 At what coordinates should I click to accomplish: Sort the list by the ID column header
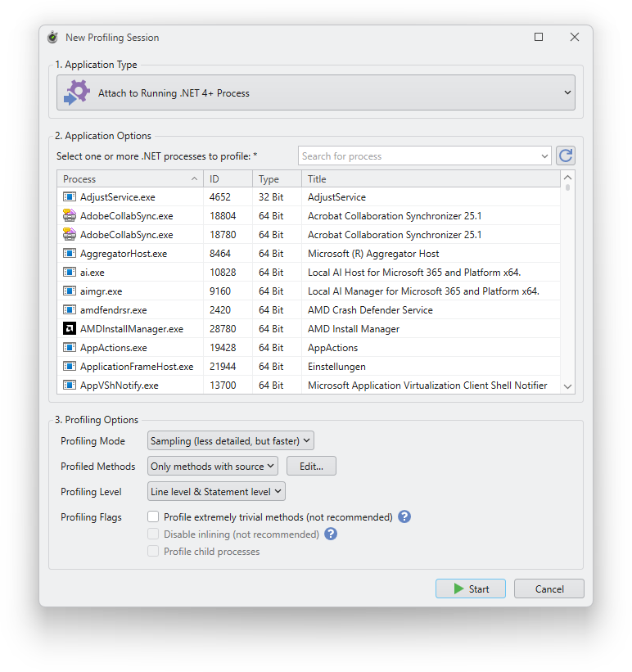(228, 179)
